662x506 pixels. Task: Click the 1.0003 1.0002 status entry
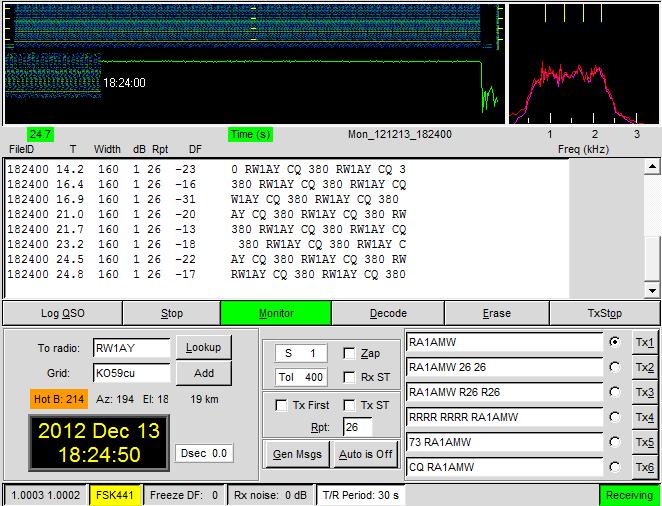[x=45, y=495]
